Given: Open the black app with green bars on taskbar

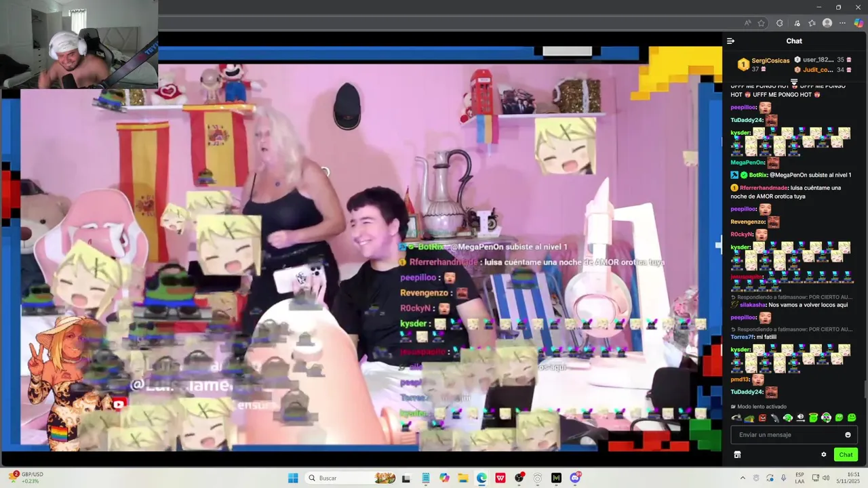Looking at the screenshot, I should coord(557,478).
